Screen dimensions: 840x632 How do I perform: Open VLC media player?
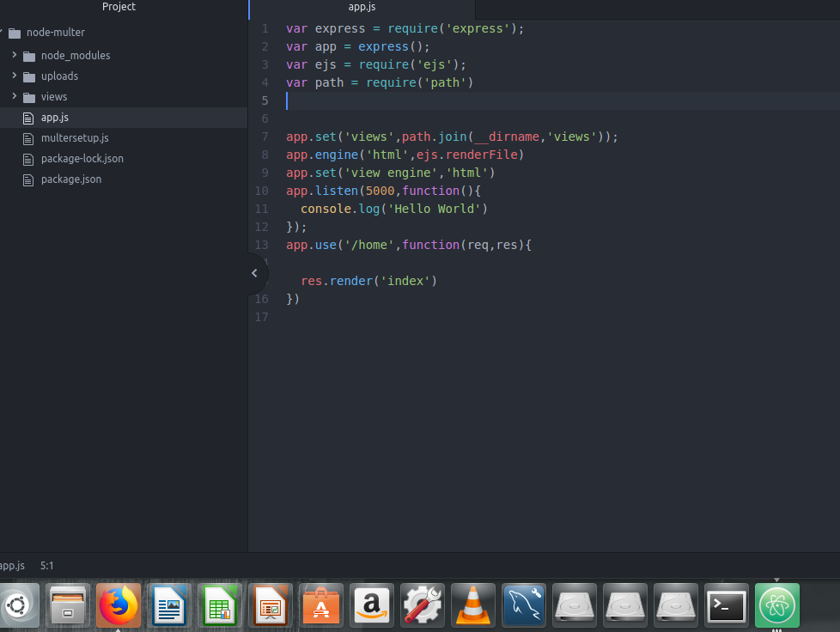(x=473, y=605)
